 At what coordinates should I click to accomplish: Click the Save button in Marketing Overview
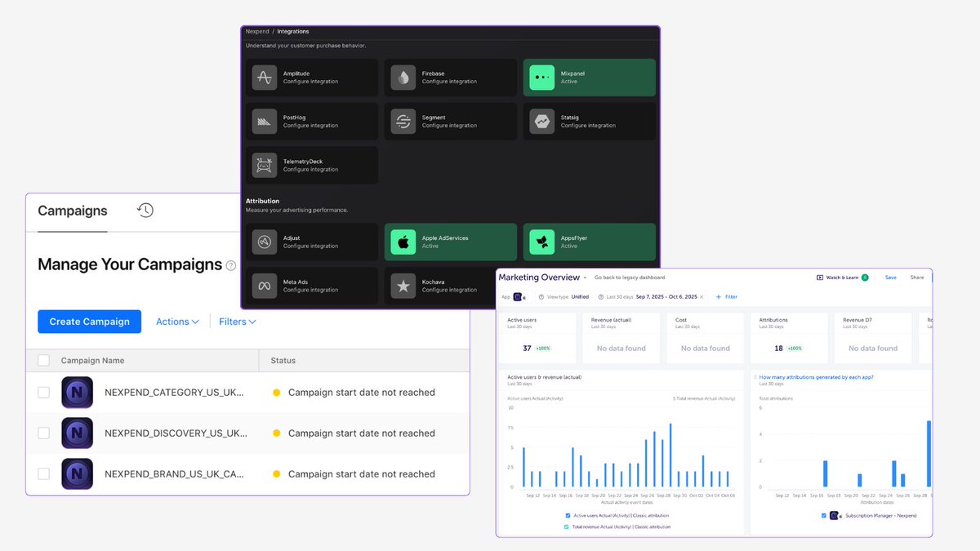[x=891, y=278]
